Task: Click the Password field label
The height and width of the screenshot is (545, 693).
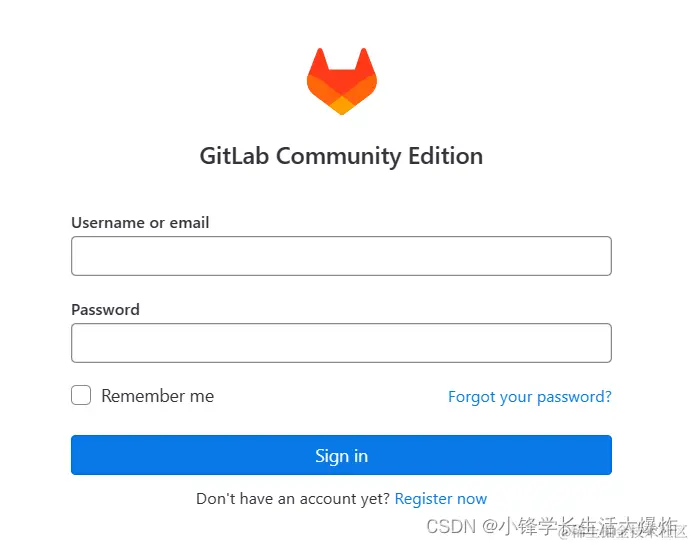Action: tap(105, 309)
